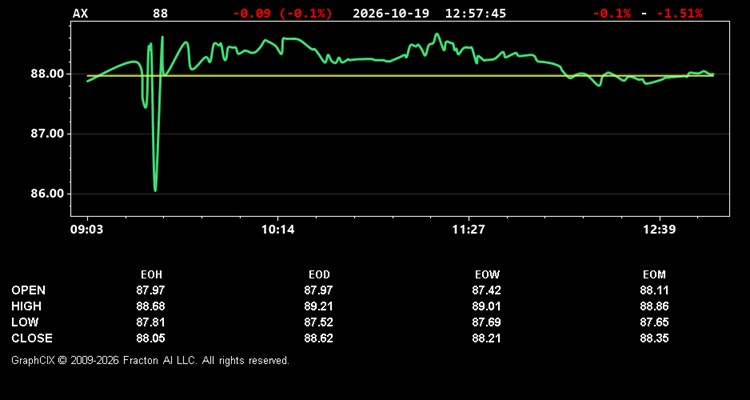
Task: Click EOD low value 87.52
Action: 319,322
